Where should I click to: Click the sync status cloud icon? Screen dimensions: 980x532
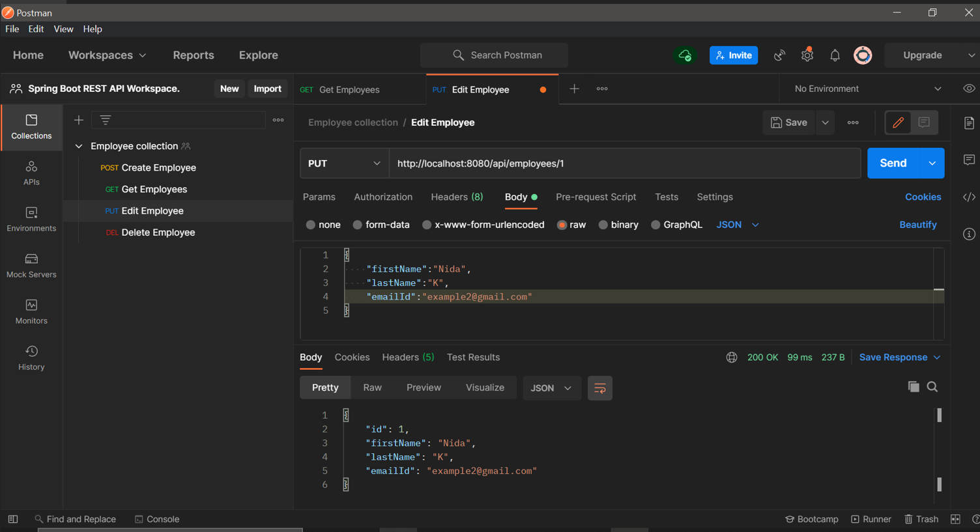click(685, 55)
